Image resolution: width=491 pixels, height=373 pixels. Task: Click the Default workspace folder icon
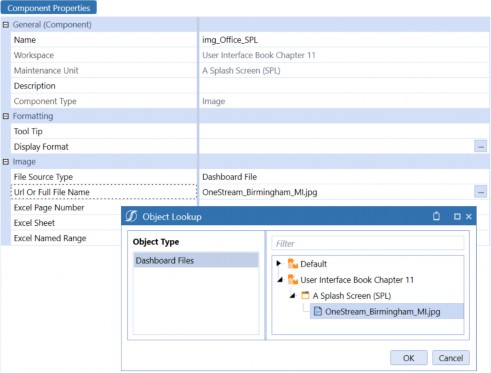pyautogui.click(x=293, y=264)
